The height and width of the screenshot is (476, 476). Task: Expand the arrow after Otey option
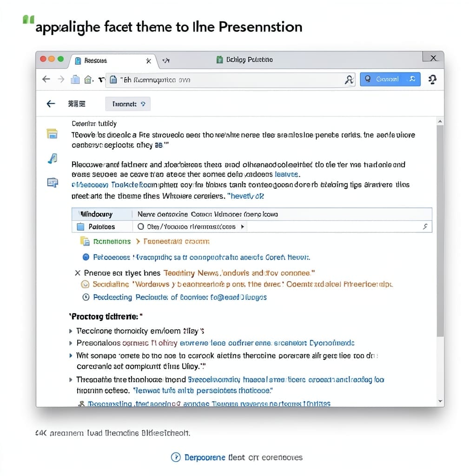point(242,226)
